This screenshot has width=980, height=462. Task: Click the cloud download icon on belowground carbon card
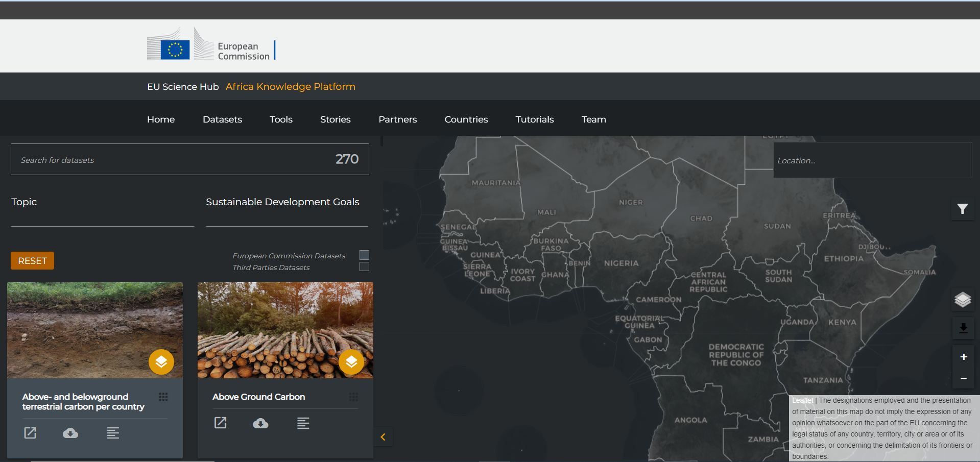(x=70, y=433)
